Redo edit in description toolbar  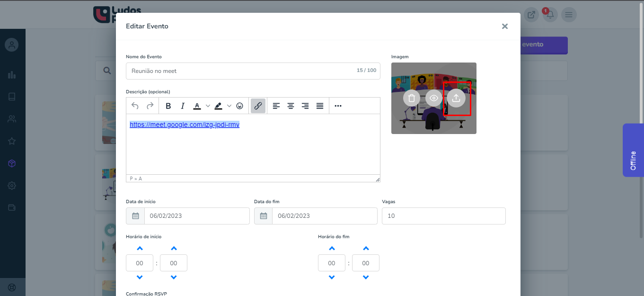pos(150,106)
